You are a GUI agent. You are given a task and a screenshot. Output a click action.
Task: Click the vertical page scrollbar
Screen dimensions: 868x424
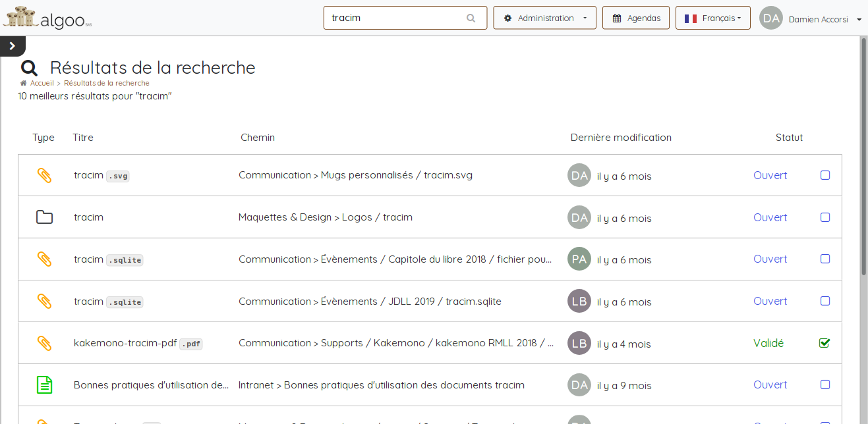point(863,158)
